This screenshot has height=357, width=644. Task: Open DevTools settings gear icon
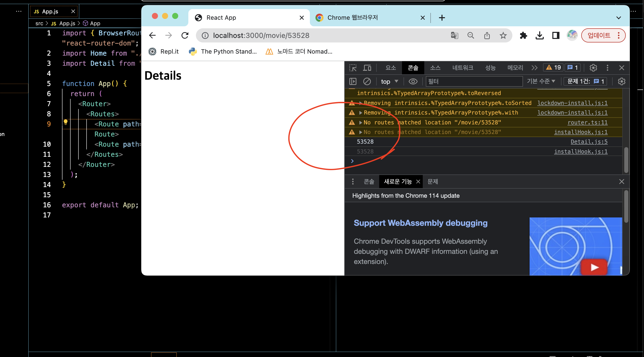click(x=593, y=68)
